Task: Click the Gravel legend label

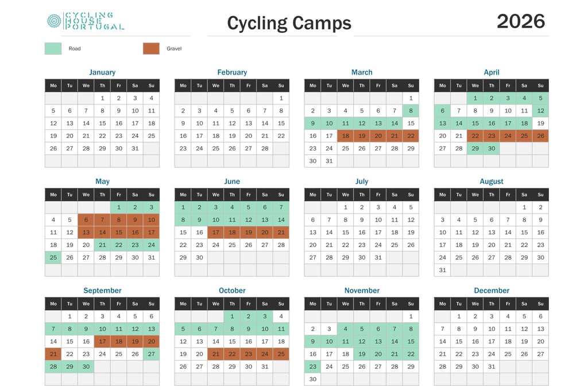Action: [174, 49]
